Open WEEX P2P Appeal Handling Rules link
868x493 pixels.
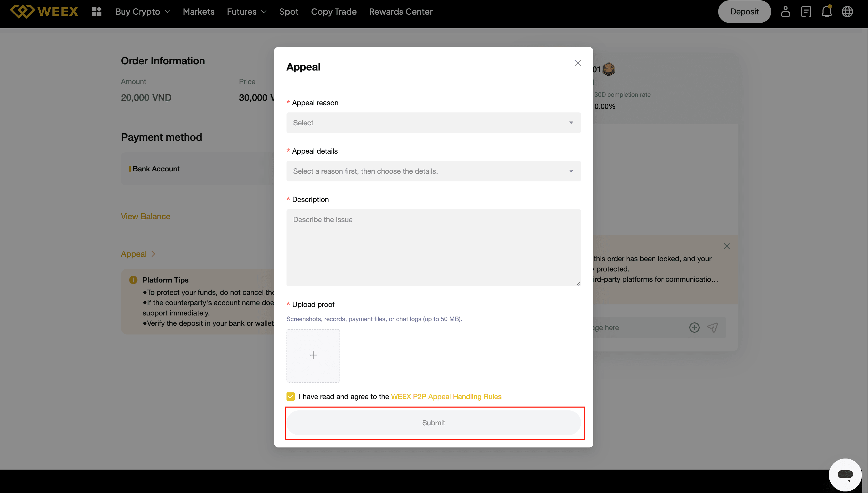point(446,397)
